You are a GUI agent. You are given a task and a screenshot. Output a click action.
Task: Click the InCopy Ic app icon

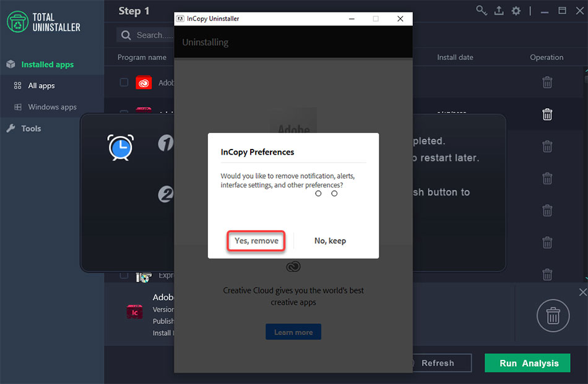tap(135, 312)
